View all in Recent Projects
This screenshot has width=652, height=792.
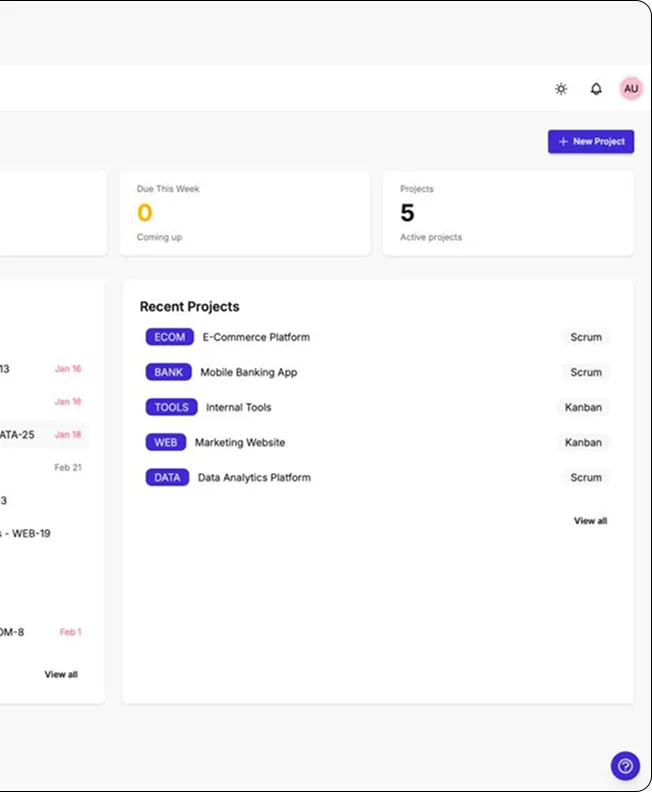coord(590,521)
